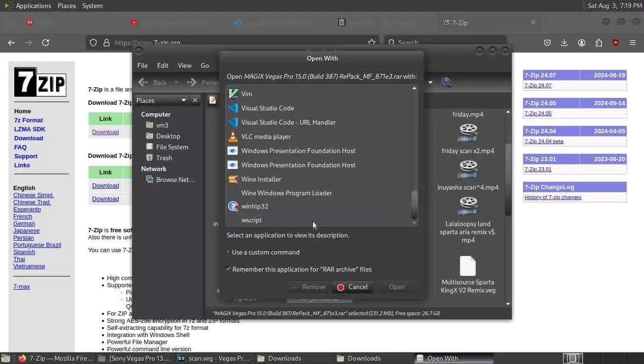This screenshot has height=364, width=644.
Task: Click the edit location pencil icon in file manager
Action: pyautogui.click(x=213, y=100)
